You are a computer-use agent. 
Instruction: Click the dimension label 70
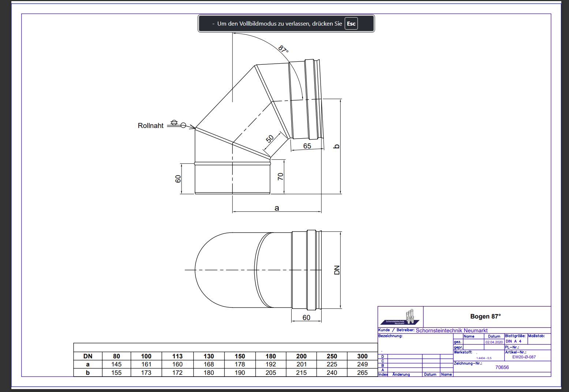pos(281,177)
